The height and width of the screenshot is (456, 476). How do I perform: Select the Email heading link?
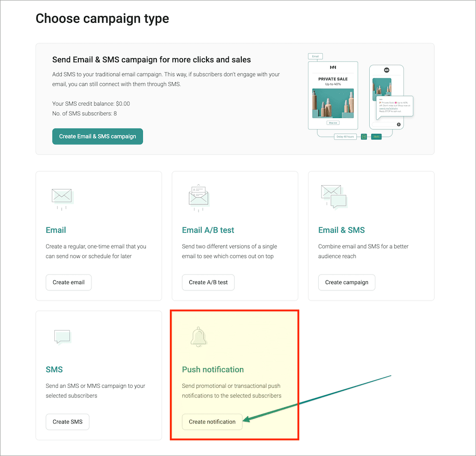(56, 230)
